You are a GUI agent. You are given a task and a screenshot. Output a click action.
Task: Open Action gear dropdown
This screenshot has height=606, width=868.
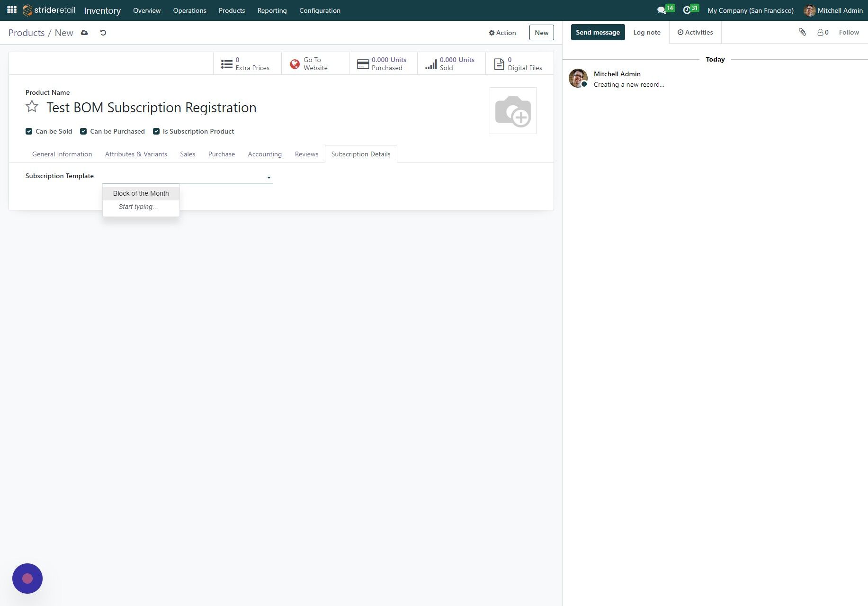pos(502,33)
